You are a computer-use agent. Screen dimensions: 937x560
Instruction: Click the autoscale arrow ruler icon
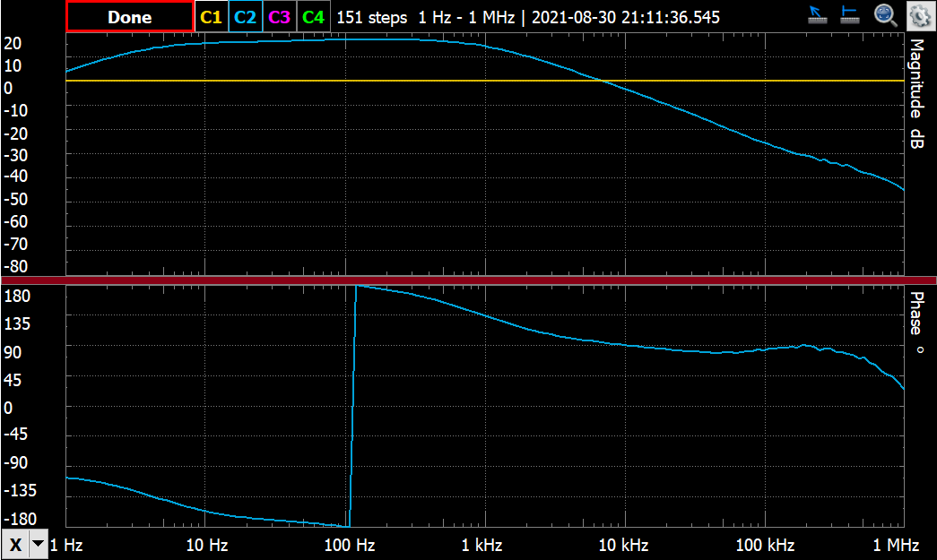click(x=817, y=15)
